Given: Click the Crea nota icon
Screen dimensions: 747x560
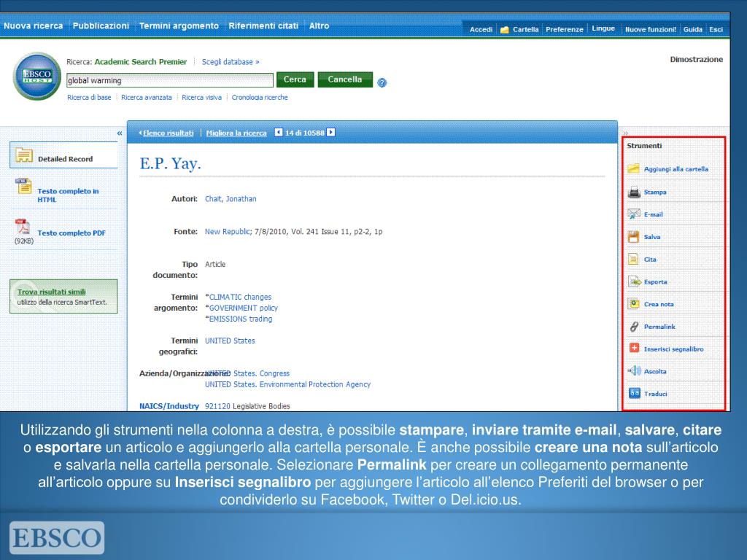Looking at the screenshot, I should [634, 304].
